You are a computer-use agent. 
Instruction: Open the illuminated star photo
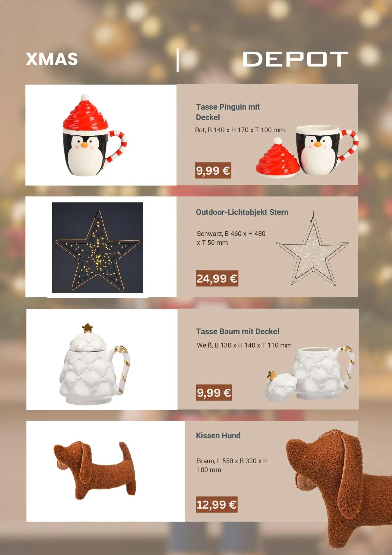pyautogui.click(x=97, y=248)
